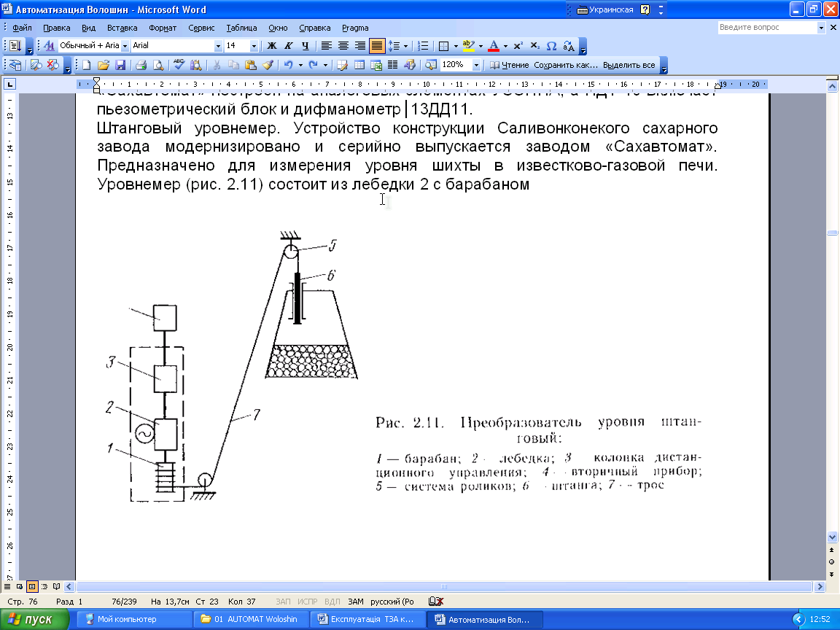Run spelling and grammar check

pos(179,66)
